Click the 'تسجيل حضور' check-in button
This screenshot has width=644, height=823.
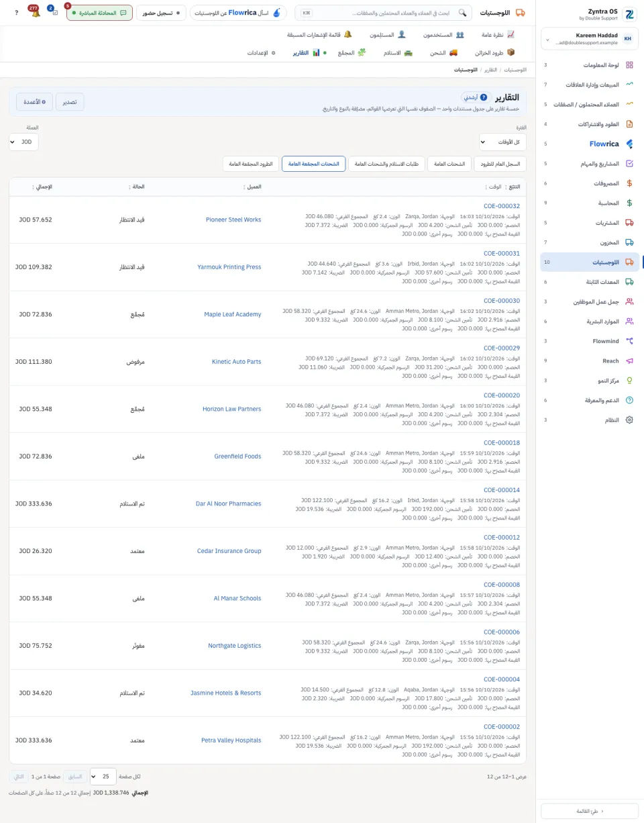coord(162,13)
